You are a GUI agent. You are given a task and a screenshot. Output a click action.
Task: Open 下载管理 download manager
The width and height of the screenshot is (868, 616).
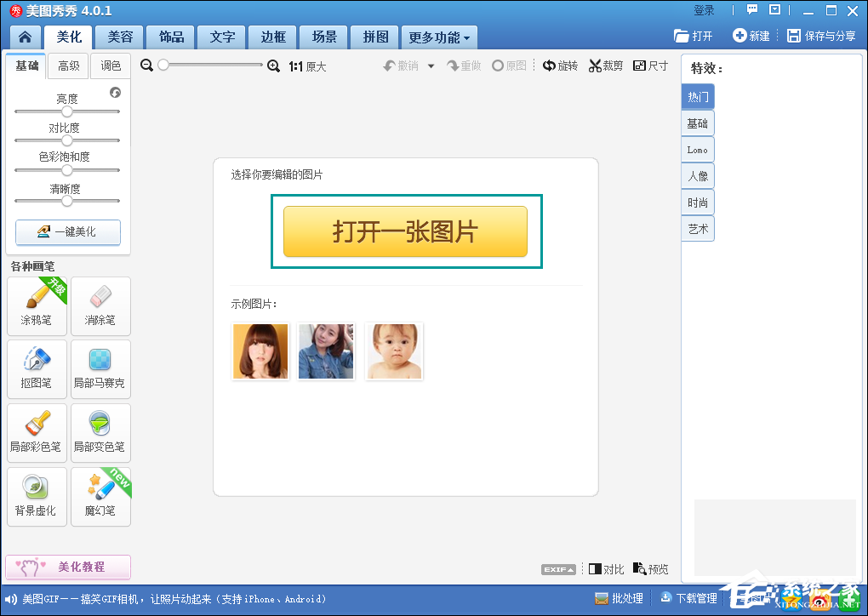click(x=688, y=599)
